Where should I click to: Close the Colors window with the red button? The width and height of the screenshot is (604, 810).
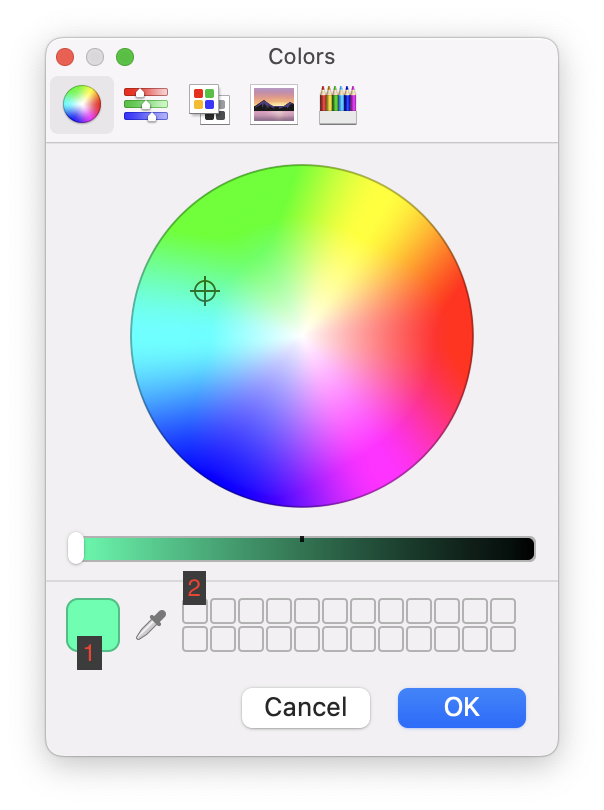click(65, 57)
